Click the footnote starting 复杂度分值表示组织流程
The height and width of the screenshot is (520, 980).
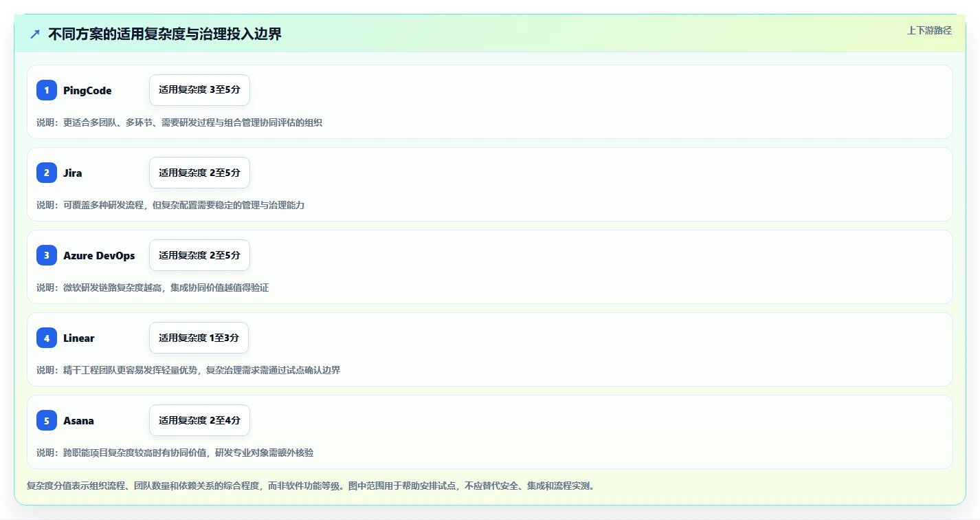(311, 486)
